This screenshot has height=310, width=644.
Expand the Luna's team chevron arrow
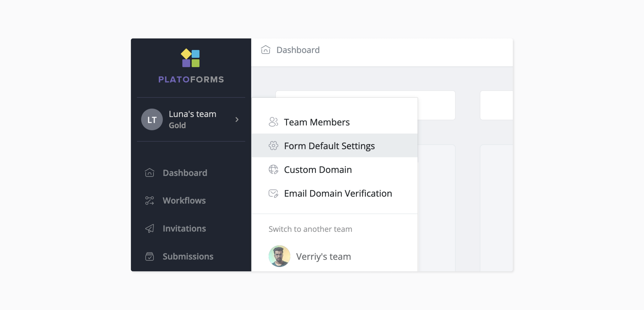[x=237, y=120]
